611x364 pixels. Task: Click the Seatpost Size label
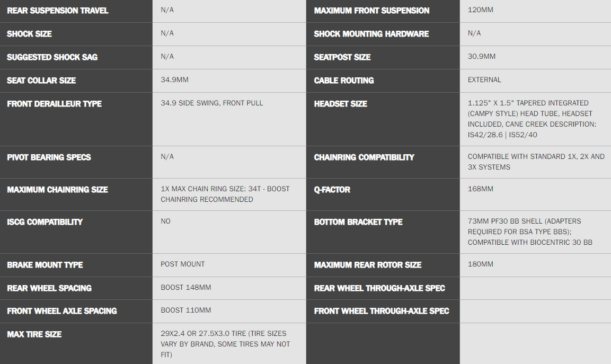pos(342,57)
